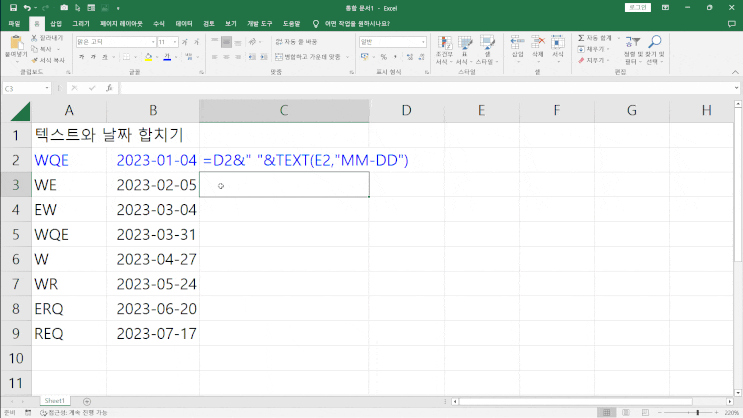Open 표 서식 format as table

pyautogui.click(x=465, y=50)
